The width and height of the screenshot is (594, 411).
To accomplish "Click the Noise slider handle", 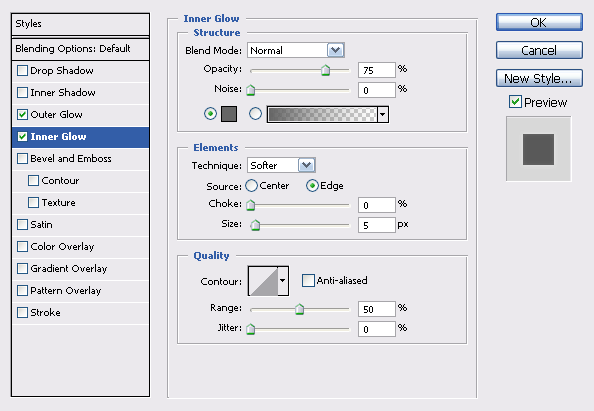I will [x=250, y=90].
